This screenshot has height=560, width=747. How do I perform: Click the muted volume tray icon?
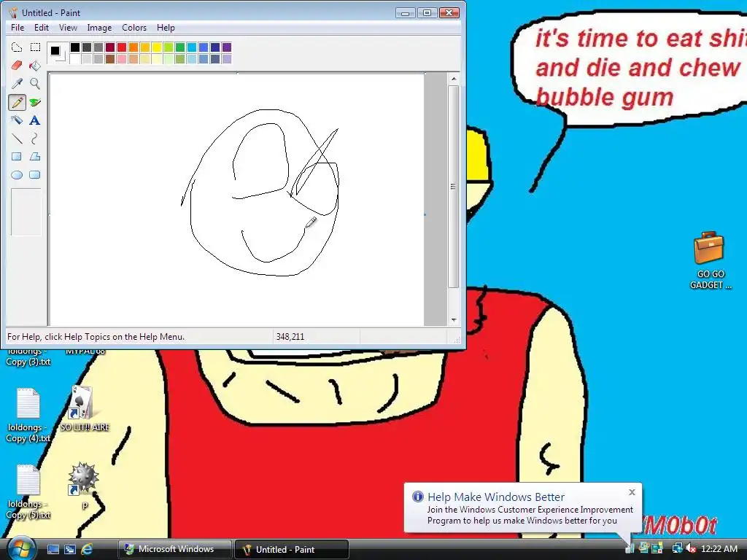pos(690,549)
